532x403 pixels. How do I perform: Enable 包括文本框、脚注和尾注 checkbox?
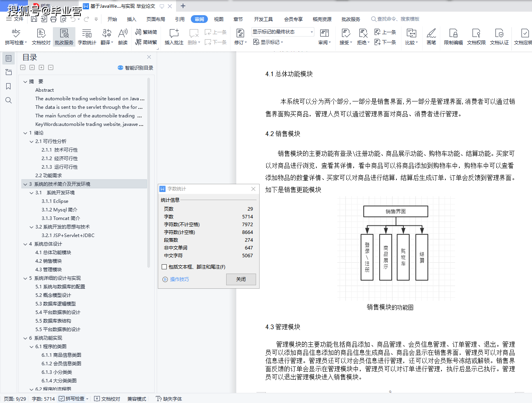point(163,267)
